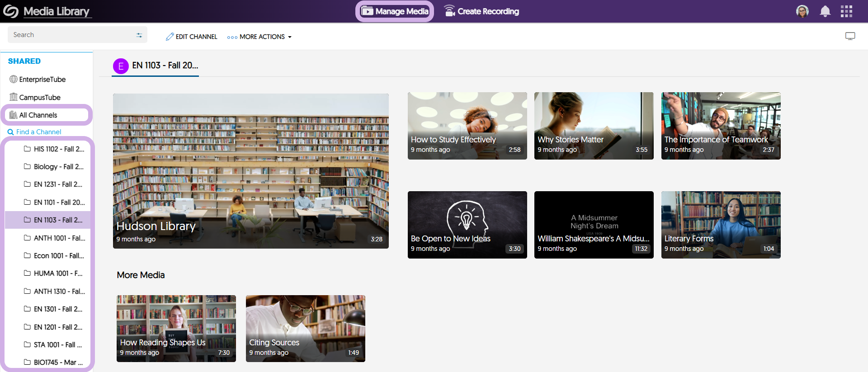The height and width of the screenshot is (372, 868).
Task: Click the display monitor icon
Action: pyautogui.click(x=850, y=36)
